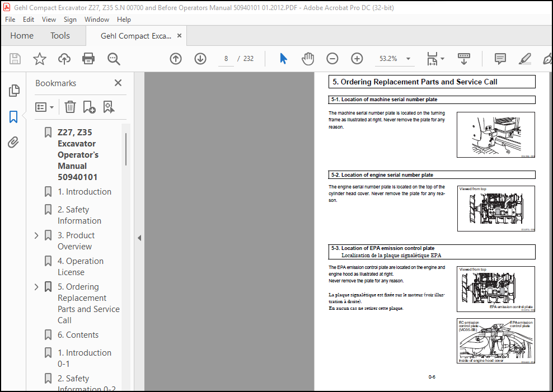Open the View menu
Screen dimensions: 553x392
coord(49,20)
